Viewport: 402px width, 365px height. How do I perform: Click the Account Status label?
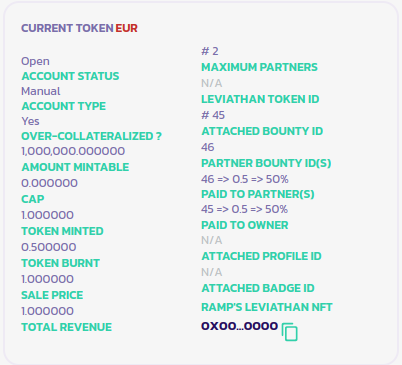pyautogui.click(x=70, y=76)
